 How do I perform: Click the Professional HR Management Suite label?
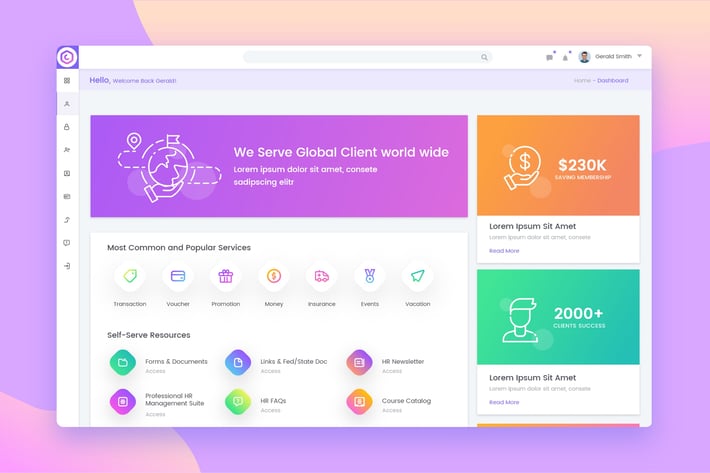coord(175,400)
